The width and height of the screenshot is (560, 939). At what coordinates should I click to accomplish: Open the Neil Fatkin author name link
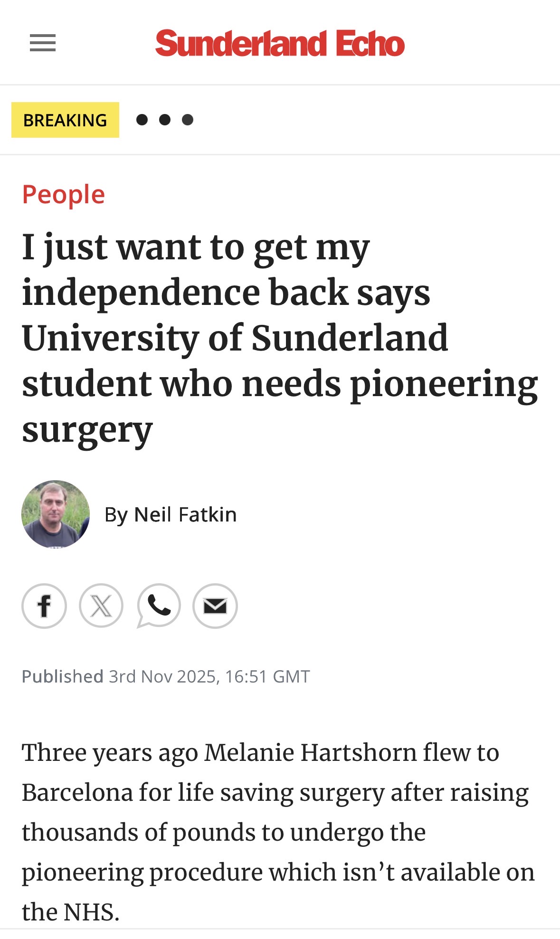(185, 515)
